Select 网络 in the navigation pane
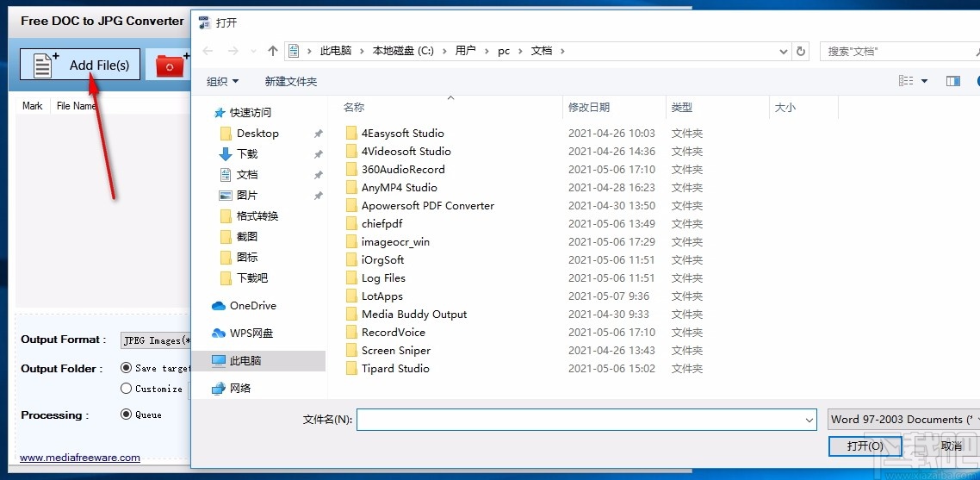The image size is (980, 480). click(x=240, y=388)
